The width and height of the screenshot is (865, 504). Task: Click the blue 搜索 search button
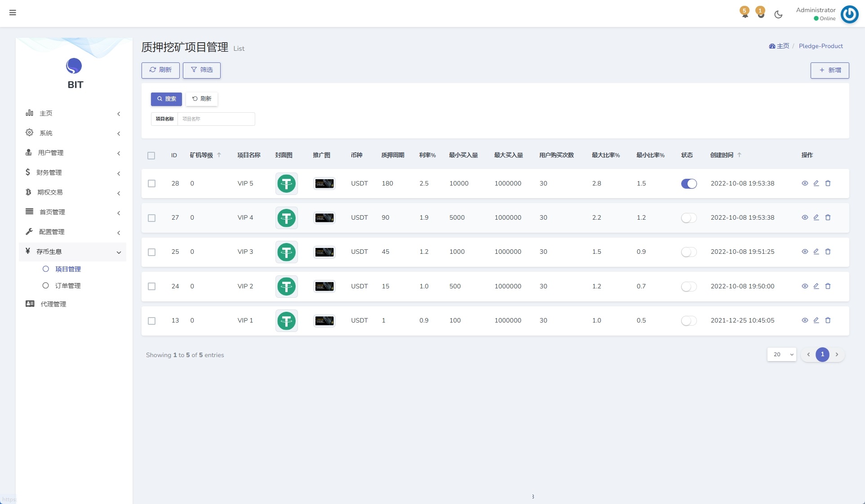[x=166, y=99]
